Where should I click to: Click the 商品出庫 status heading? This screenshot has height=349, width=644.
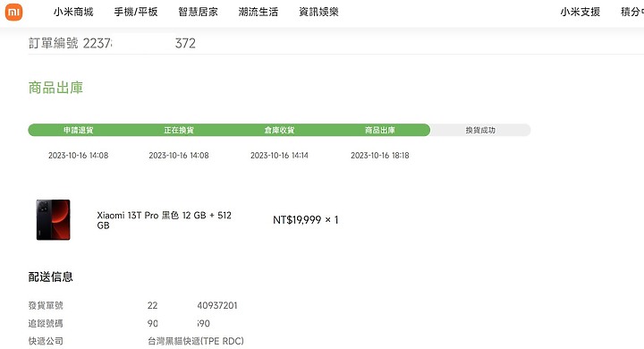click(x=55, y=88)
